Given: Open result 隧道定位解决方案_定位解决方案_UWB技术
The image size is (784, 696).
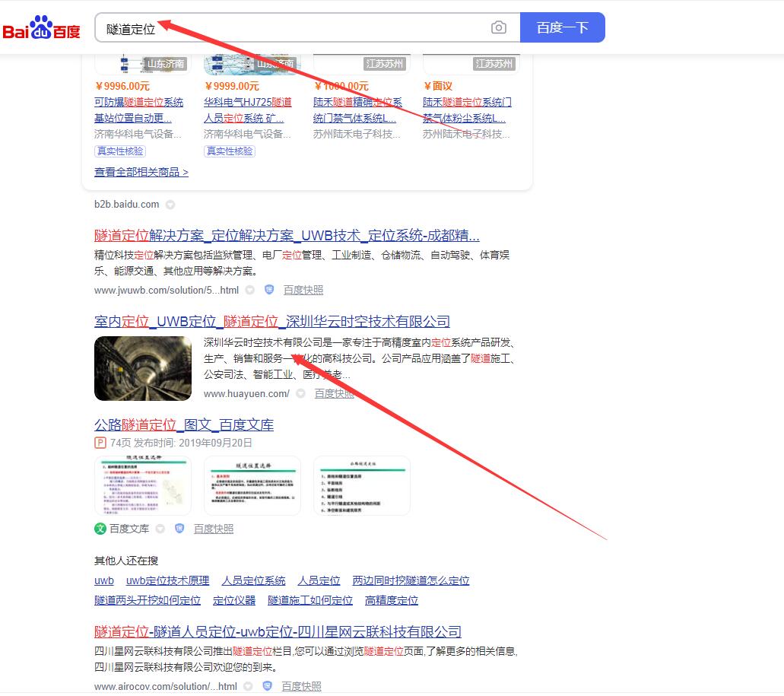Looking at the screenshot, I should [287, 235].
